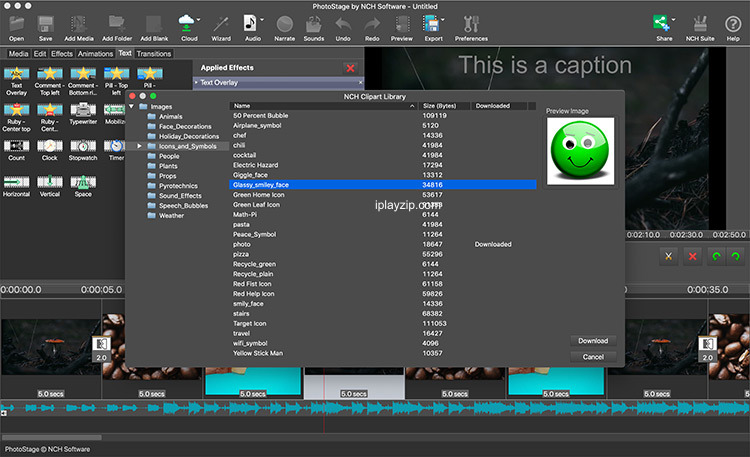The height and width of the screenshot is (457, 750).
Task: Expand the Icons_and_Symbols folder arrow
Action: click(139, 146)
